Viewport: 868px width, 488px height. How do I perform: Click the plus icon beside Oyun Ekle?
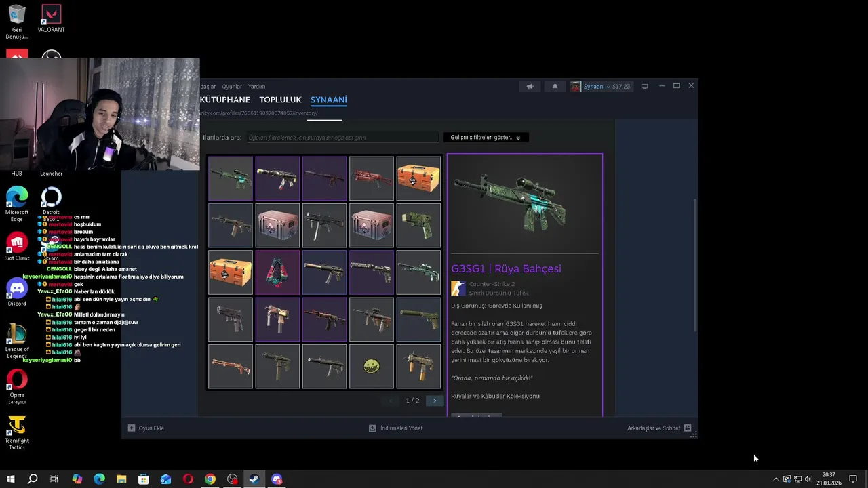[132, 428]
